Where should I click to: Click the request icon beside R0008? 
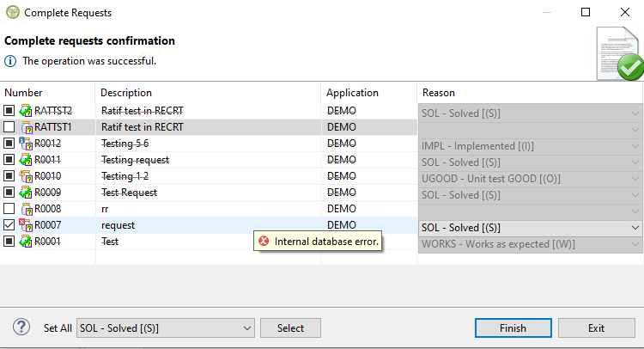pyautogui.click(x=26, y=209)
